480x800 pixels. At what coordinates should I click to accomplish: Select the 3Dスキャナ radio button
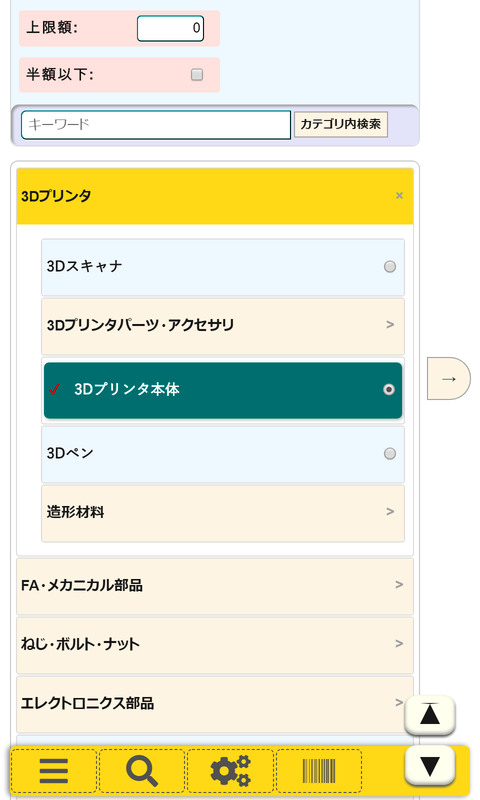pyautogui.click(x=390, y=266)
